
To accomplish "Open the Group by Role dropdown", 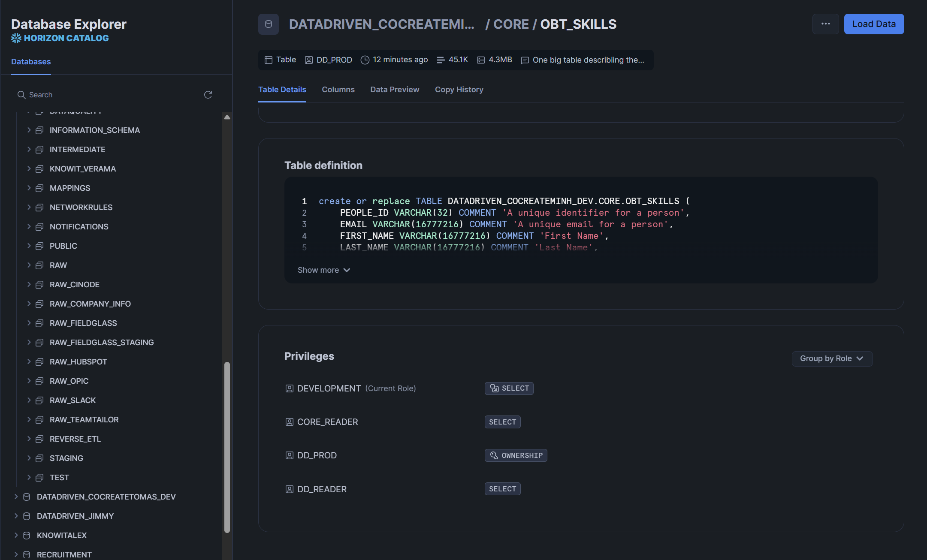I will [831, 358].
